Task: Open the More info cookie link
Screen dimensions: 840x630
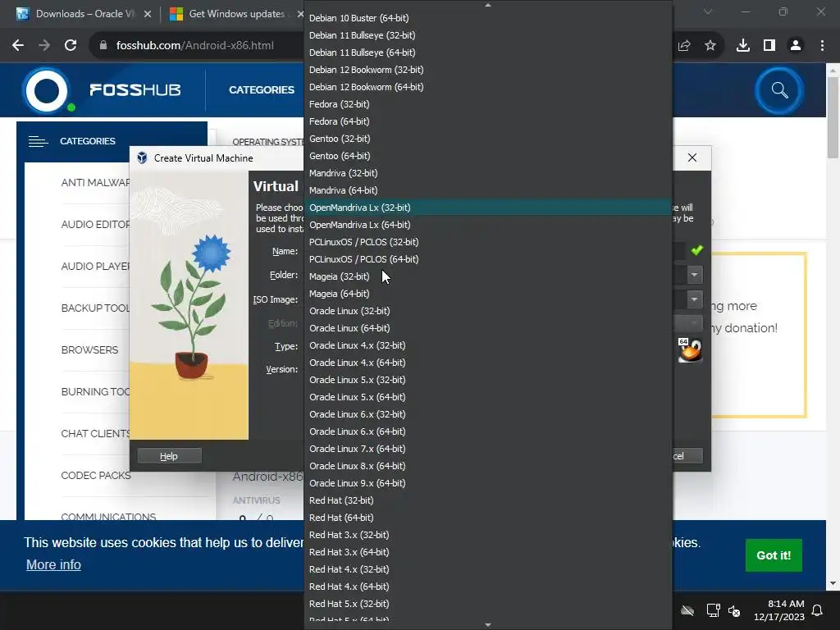Action: 53,564
